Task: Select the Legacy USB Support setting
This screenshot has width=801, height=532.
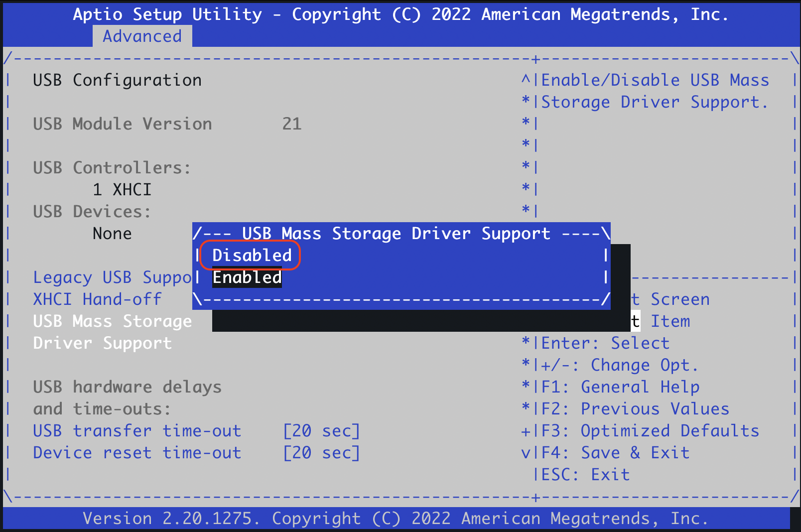Action: tap(112, 277)
